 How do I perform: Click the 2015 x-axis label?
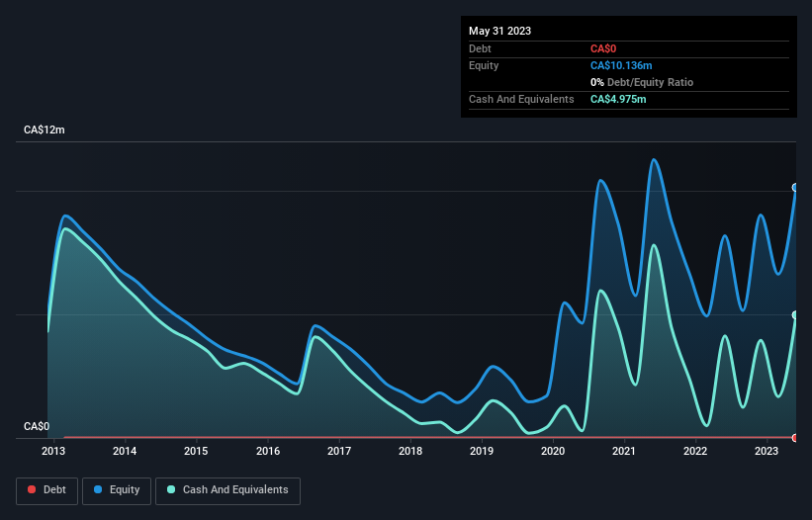tap(196, 451)
